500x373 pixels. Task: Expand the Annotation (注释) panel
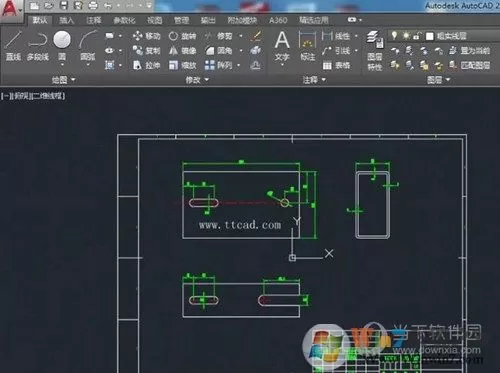(x=314, y=80)
